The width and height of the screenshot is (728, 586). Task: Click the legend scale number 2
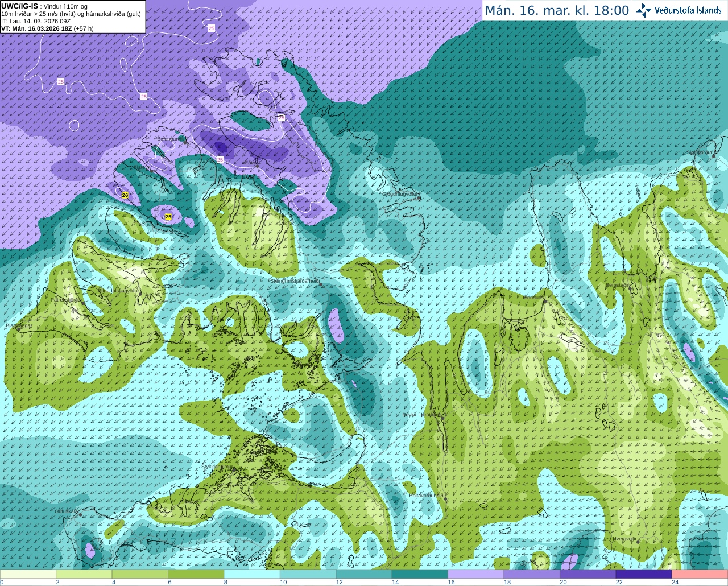click(57, 582)
